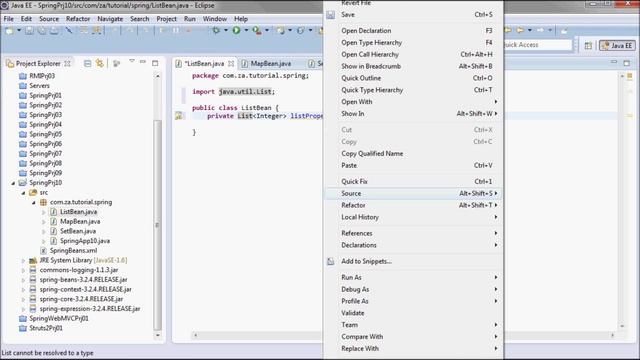640x360 pixels.
Task: Click Validate in the context menu
Action: tap(414, 313)
